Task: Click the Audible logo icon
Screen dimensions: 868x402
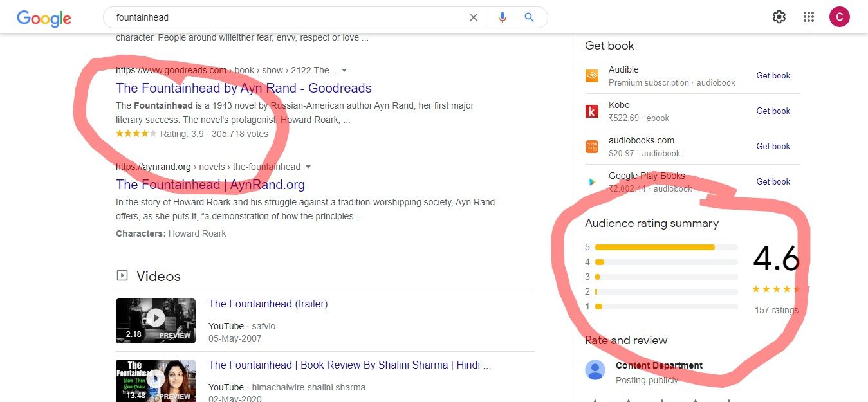Action: [x=591, y=76]
